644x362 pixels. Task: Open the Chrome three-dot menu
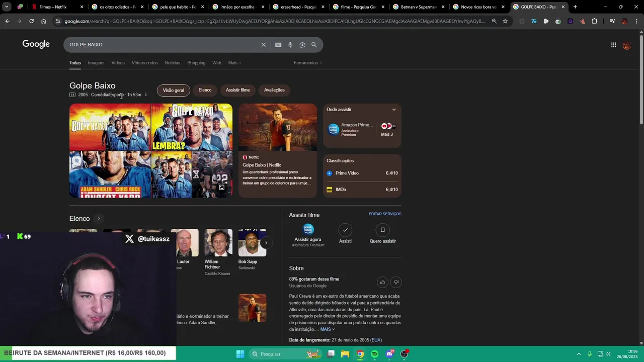tap(636, 21)
